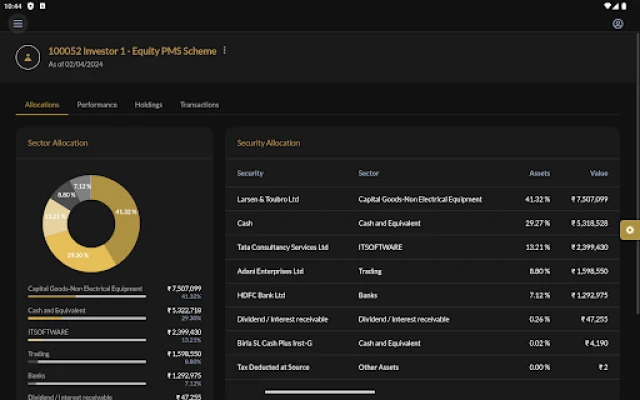Screen dimensions: 640x400
Task: Sort by the Value column header
Action: tap(598, 173)
